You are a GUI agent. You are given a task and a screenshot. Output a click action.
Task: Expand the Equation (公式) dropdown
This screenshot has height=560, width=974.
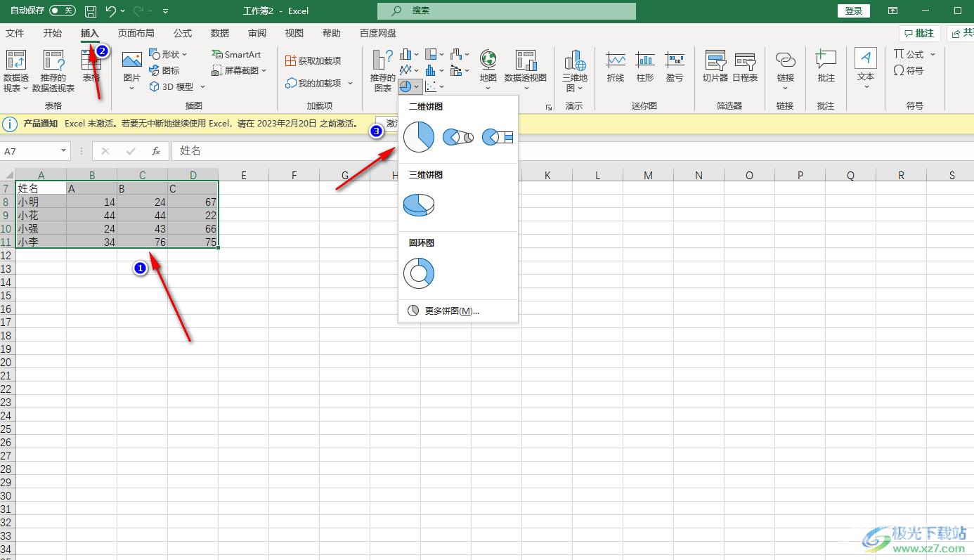[933, 54]
